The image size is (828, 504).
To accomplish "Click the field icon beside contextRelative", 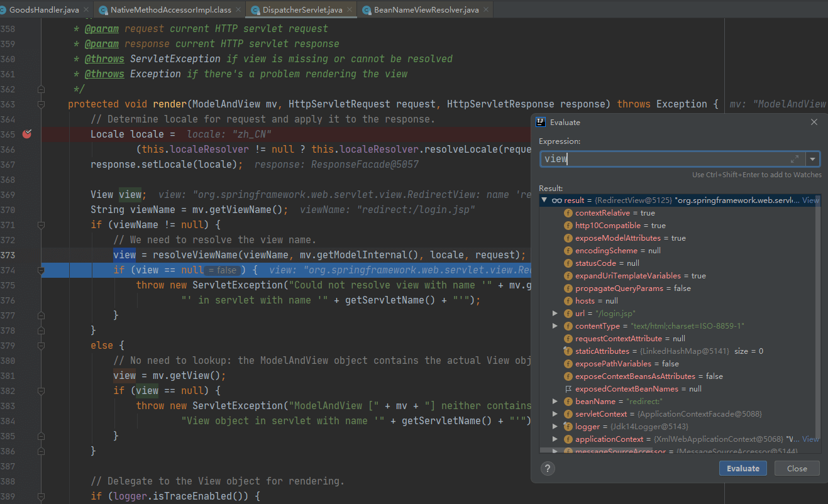I will (568, 213).
